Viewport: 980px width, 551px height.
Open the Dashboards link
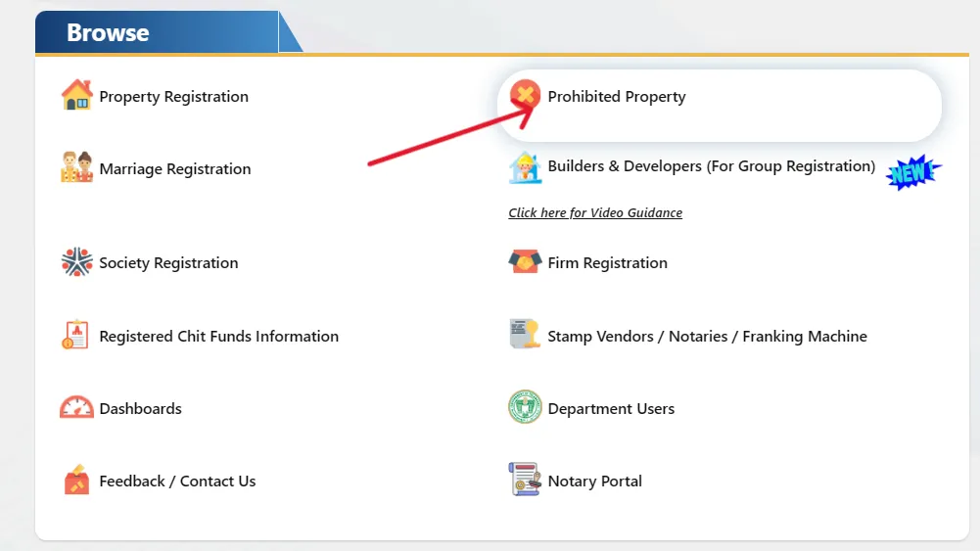[141, 408]
